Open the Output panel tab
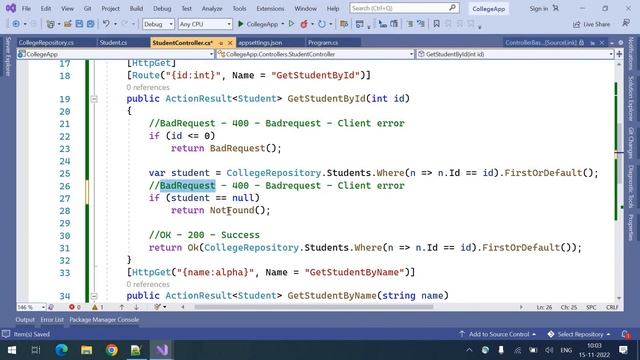 pos(25,320)
